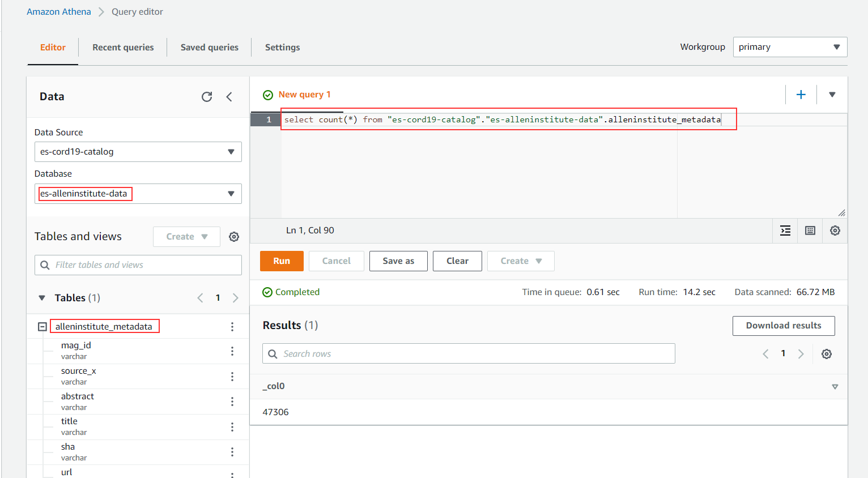Screen dimensions: 868x478
Task: Click the Filter tables and views field
Action: (x=138, y=265)
